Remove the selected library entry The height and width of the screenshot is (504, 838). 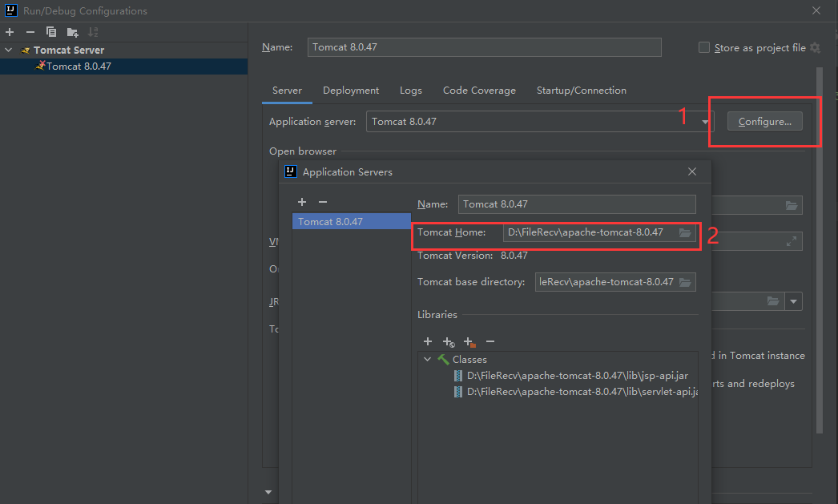click(x=490, y=341)
